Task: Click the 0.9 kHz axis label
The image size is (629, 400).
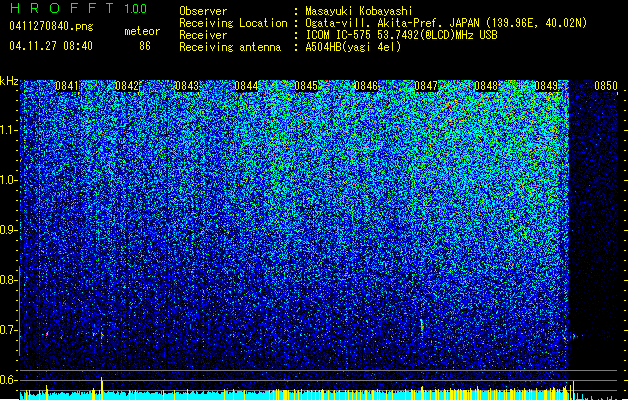Action: coord(9,230)
